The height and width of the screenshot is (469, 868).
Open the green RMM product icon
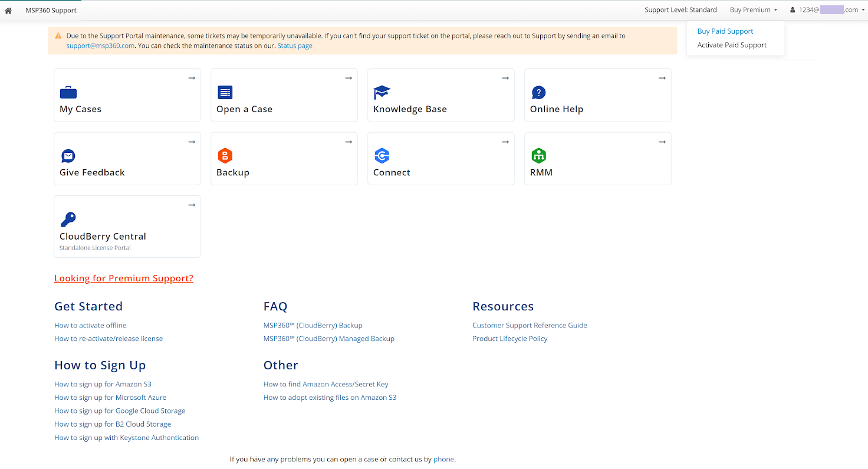pos(538,156)
